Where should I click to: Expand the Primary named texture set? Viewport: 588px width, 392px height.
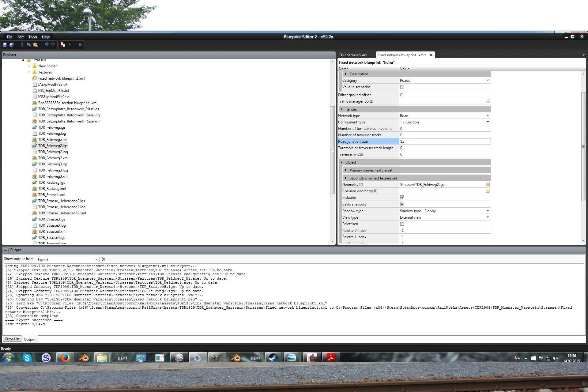pos(346,170)
